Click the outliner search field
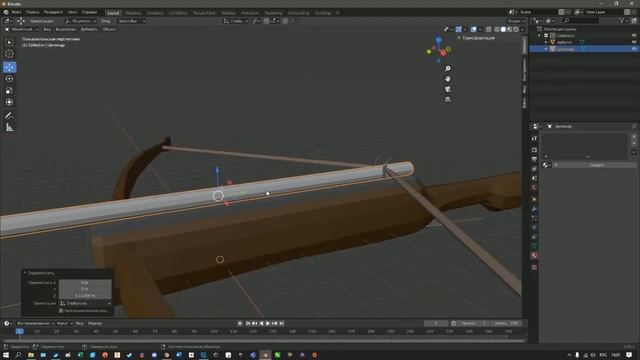This screenshot has height=360, width=640. [581, 20]
